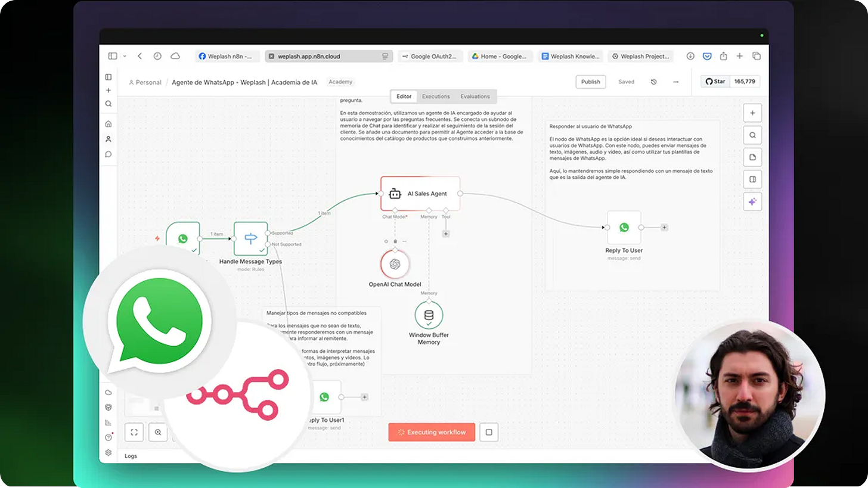Image resolution: width=868 pixels, height=488 pixels.
Task: Open the help question mark icon
Action: (x=108, y=437)
